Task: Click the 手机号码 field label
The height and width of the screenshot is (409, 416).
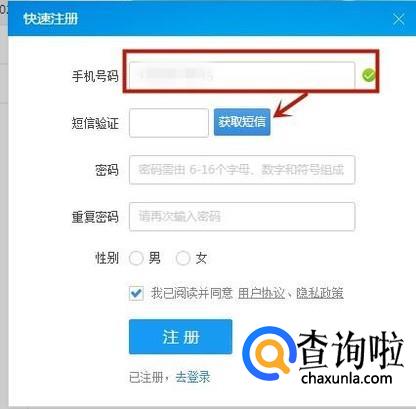Action: tap(95, 76)
